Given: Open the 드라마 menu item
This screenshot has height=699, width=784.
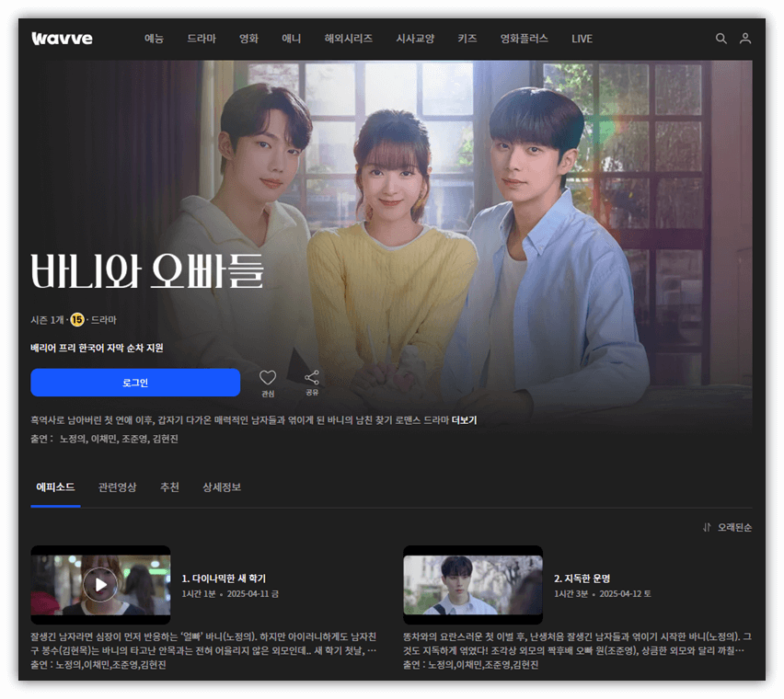Looking at the screenshot, I should coord(202,39).
